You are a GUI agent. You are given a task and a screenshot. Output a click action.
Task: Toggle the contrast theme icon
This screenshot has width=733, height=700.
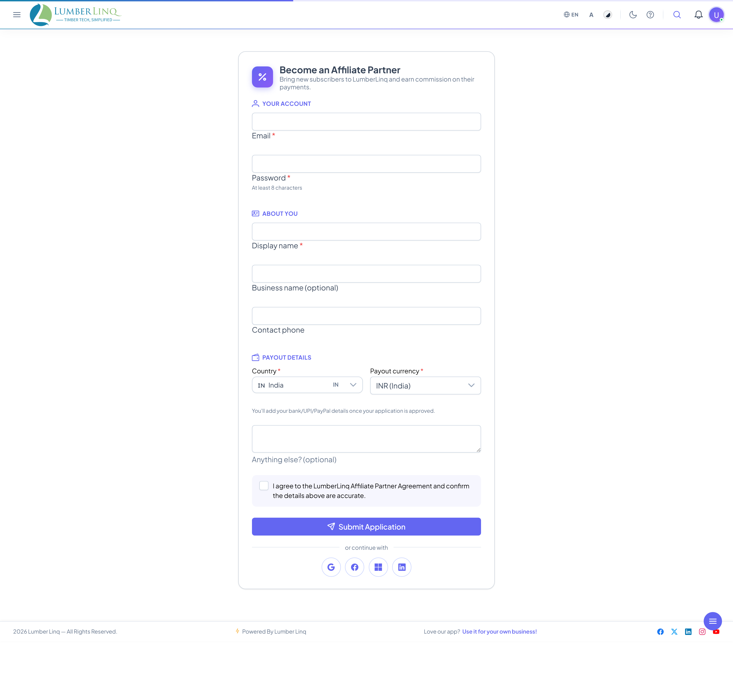608,15
